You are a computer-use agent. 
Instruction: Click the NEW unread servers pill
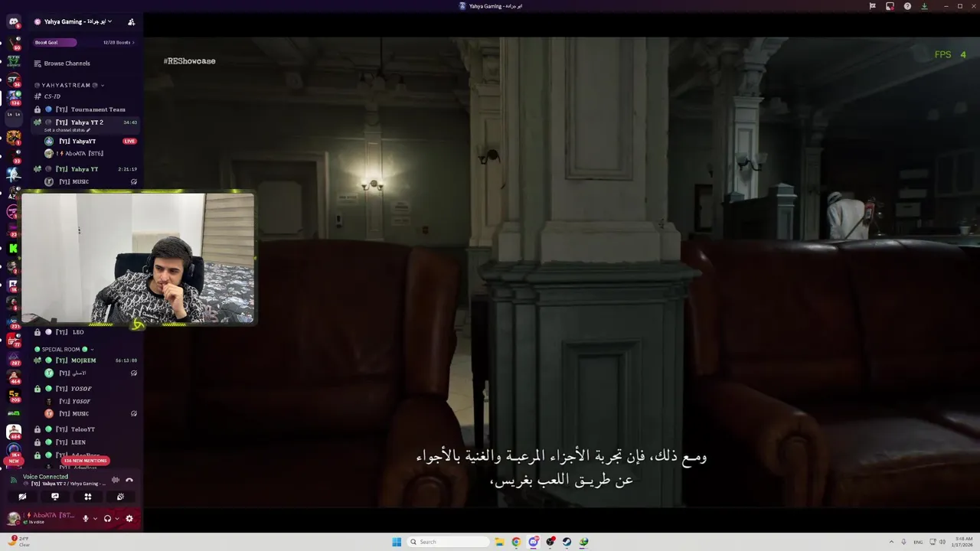14,461
